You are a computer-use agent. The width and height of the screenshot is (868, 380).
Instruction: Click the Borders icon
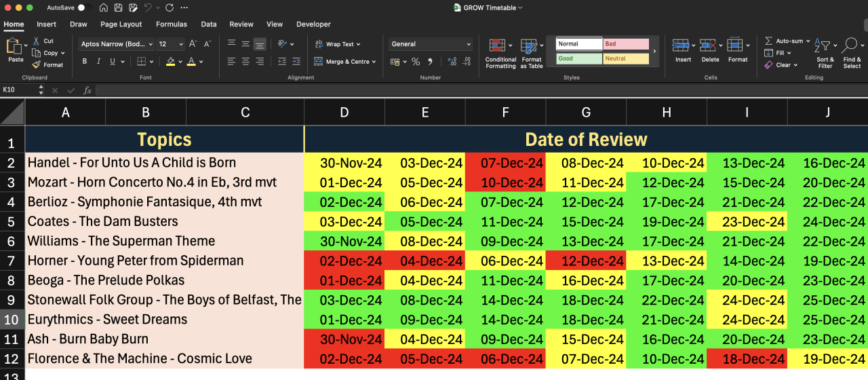(x=141, y=61)
